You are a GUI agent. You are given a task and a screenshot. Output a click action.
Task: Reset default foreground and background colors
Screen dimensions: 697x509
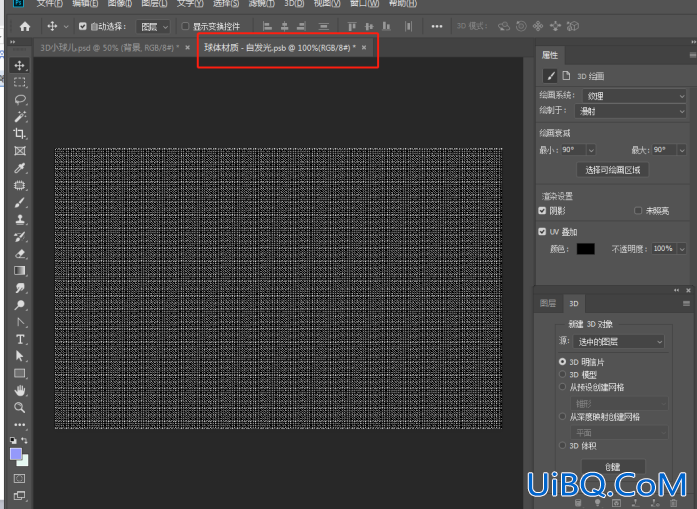tap(13, 440)
